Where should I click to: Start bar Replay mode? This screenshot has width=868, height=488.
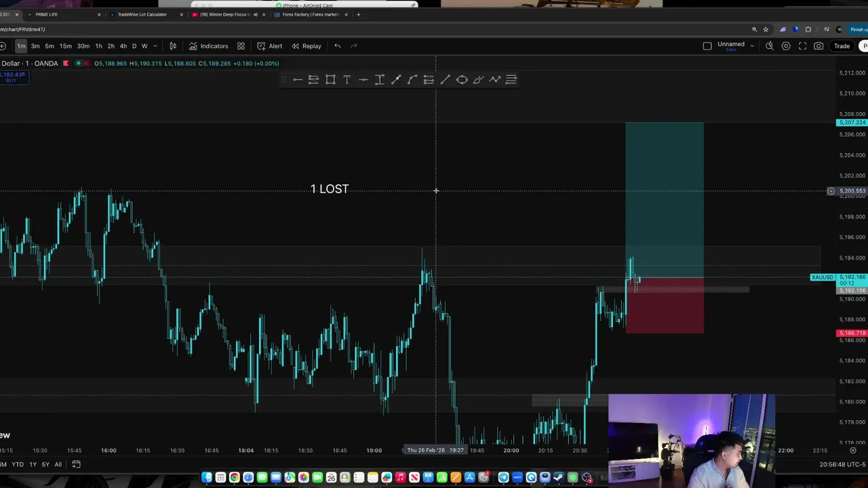pos(306,46)
